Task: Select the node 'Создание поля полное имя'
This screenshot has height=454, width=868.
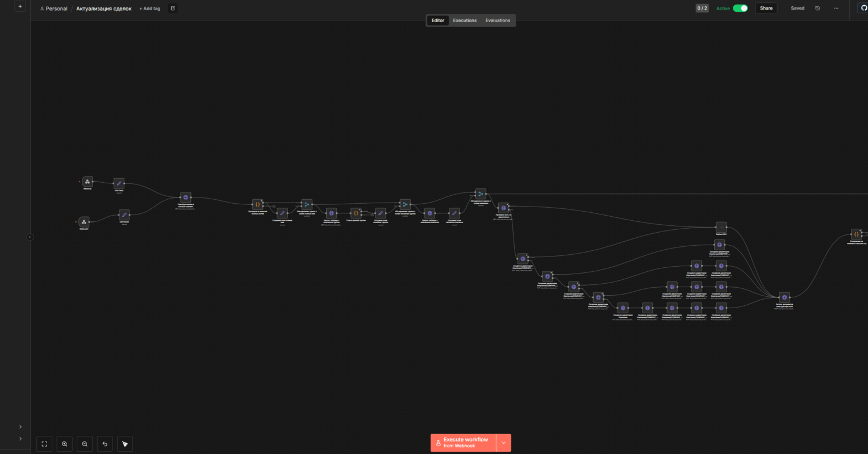Action: point(282,213)
